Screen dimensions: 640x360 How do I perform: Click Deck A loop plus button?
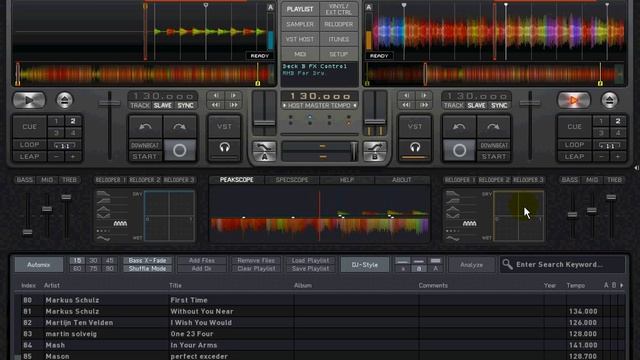coord(73,156)
